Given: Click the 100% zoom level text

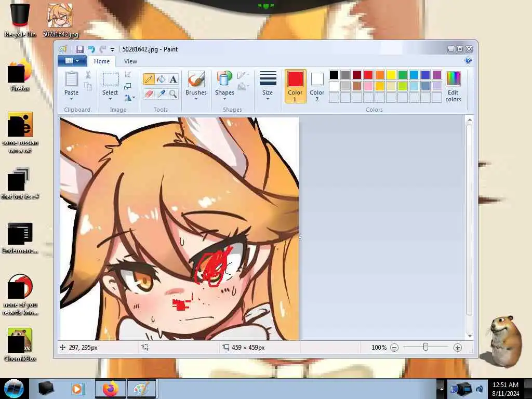Looking at the screenshot, I should click(379, 348).
